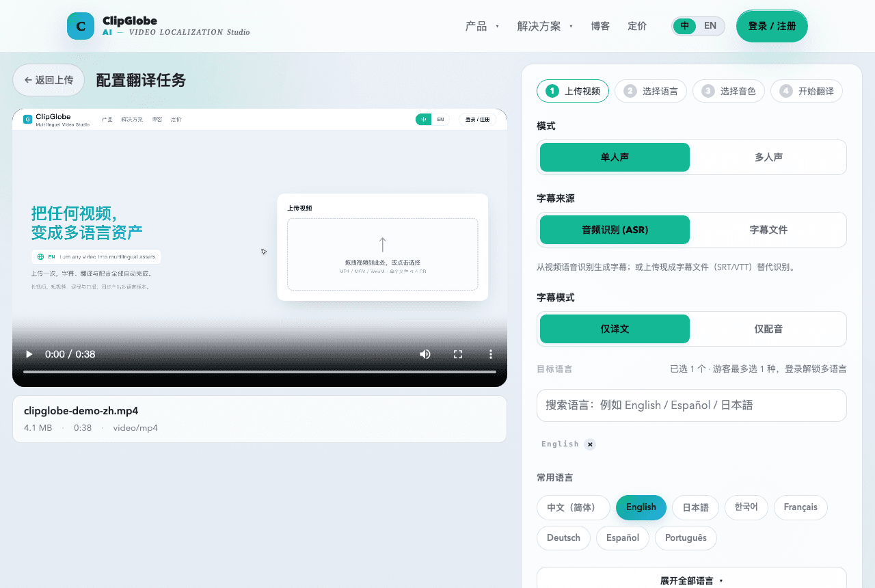Click the clipglobe-demo-zh.mp4 file name
The height and width of the screenshot is (588, 875).
81,411
